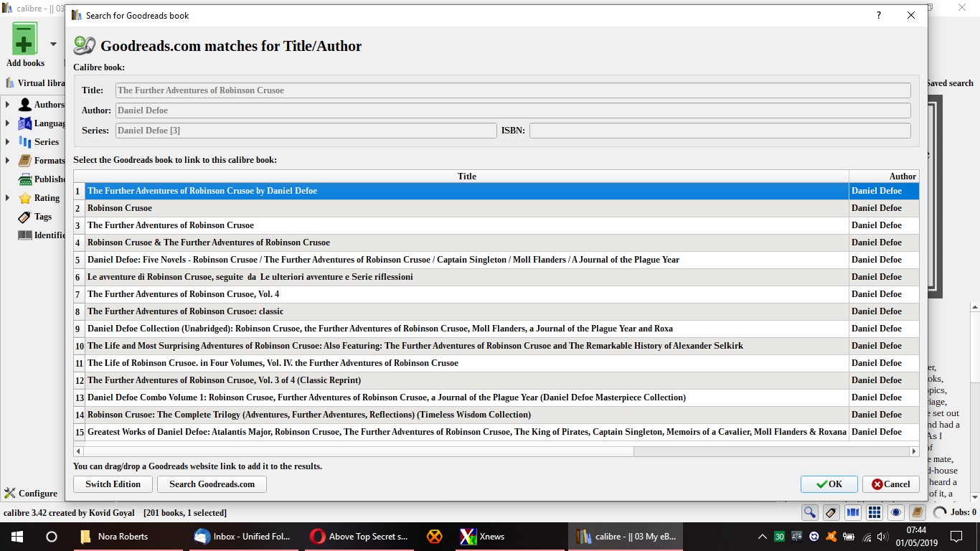The width and height of the screenshot is (980, 551).
Task: Select the Tags category in the tag browser
Action: coord(34,217)
